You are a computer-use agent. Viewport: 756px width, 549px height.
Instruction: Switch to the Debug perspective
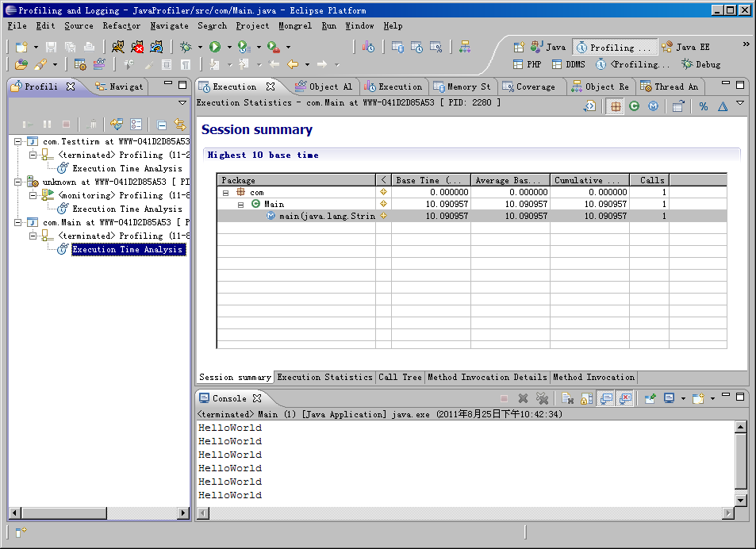click(x=701, y=64)
